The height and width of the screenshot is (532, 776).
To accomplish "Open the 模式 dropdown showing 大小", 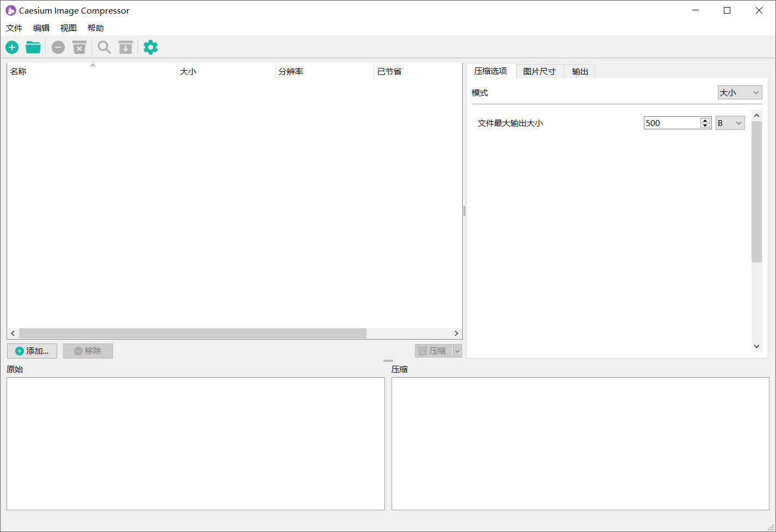I will tap(740, 92).
